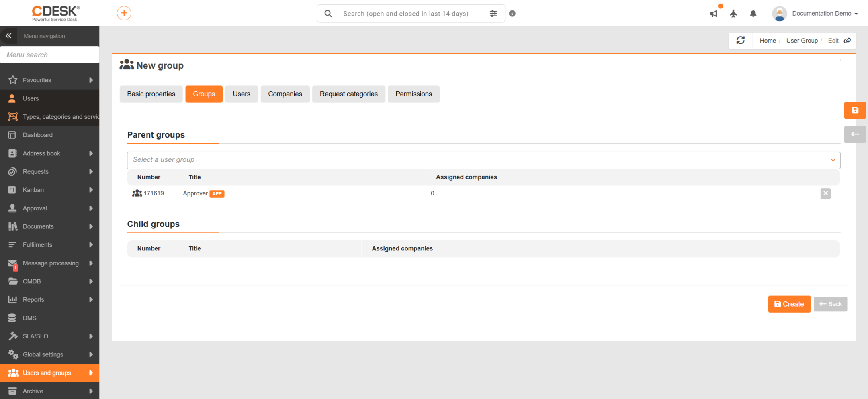This screenshot has width=868, height=399.
Task: Expand the Users and groups menu
Action: click(50, 373)
